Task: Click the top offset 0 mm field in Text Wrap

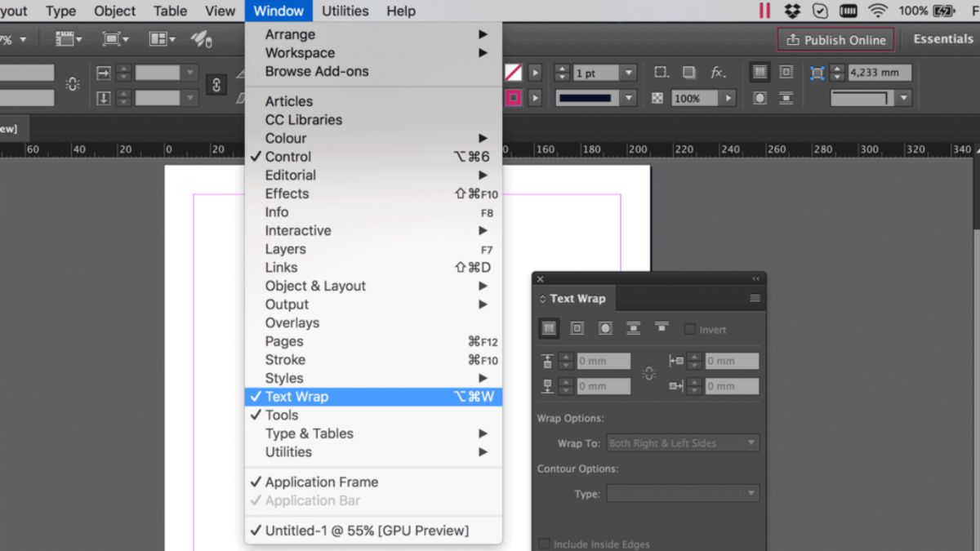Action: [604, 361]
